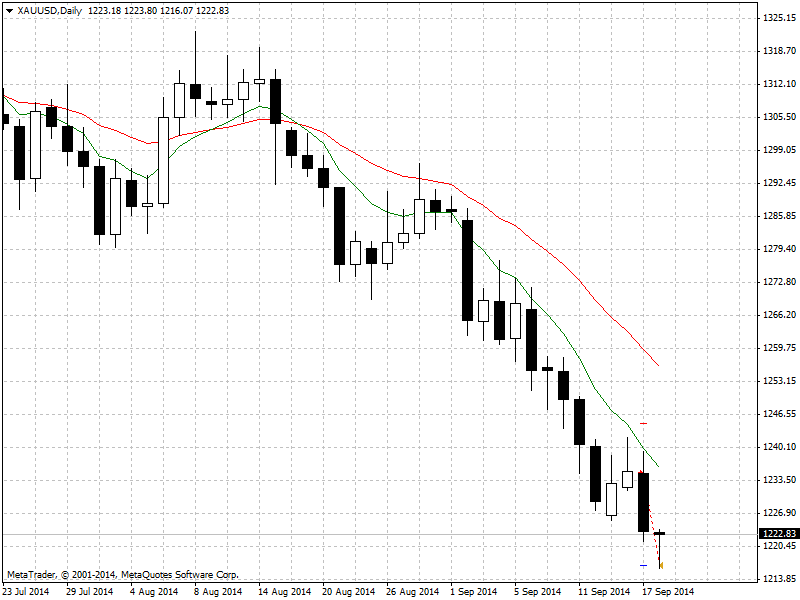Click the 1305.50 price scale value
This screenshot has height=600, width=800.
[x=779, y=117]
